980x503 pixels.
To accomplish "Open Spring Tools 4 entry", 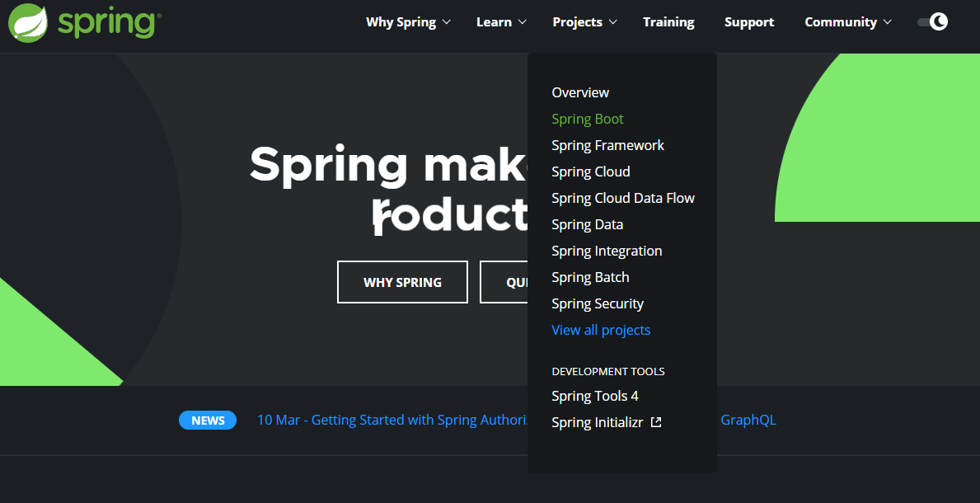I will click(595, 396).
